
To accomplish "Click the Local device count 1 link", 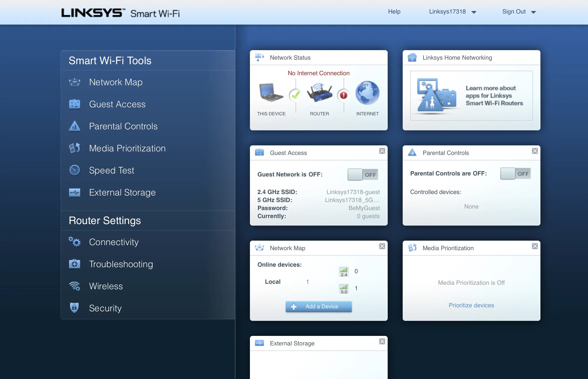I will coord(307,282).
